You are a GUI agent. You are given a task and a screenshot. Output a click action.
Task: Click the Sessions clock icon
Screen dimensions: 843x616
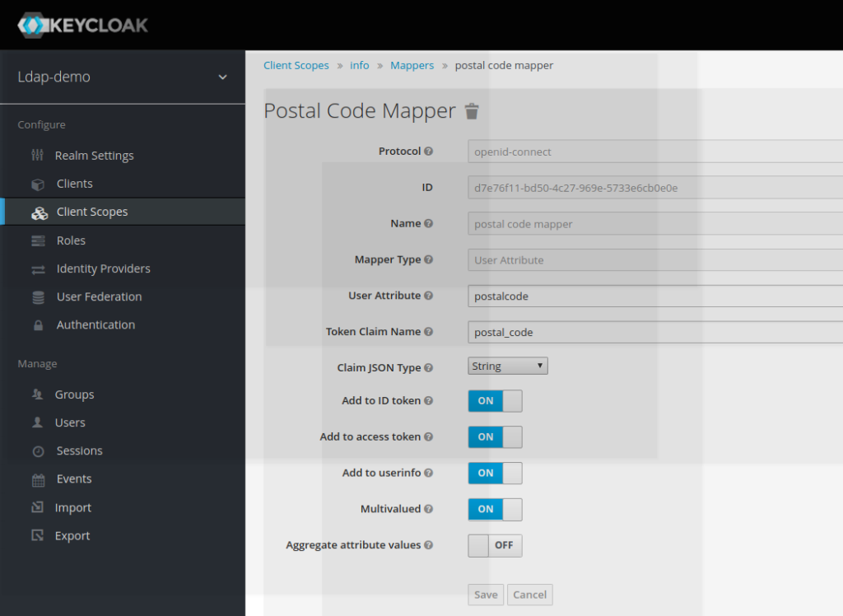38,450
